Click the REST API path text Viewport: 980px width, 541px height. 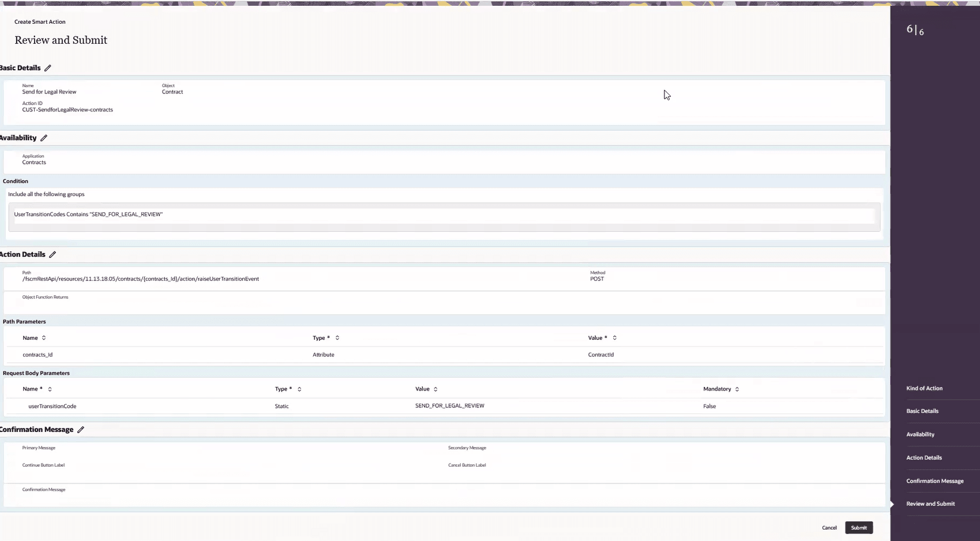click(x=140, y=279)
